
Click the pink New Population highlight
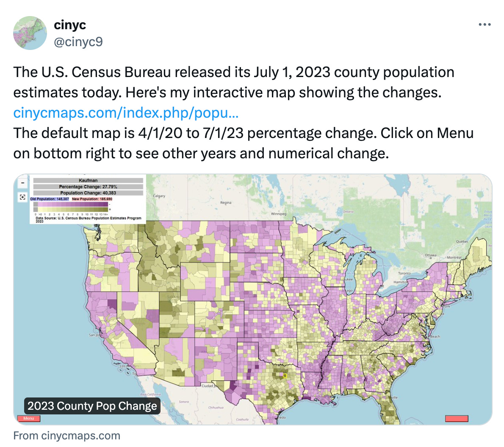pyautogui.click(x=92, y=198)
